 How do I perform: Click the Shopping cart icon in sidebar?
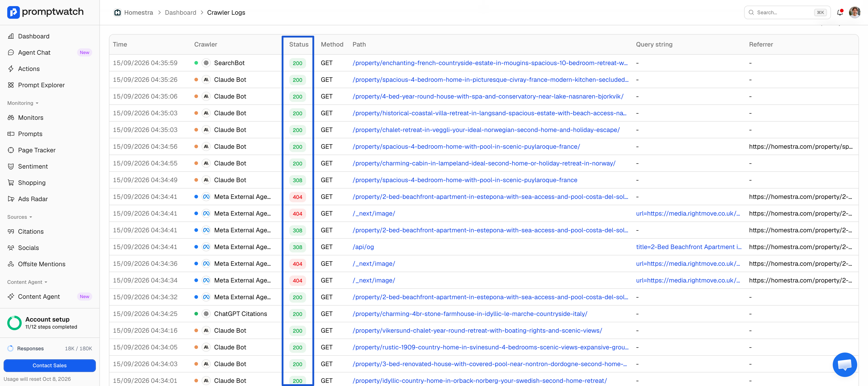11,183
